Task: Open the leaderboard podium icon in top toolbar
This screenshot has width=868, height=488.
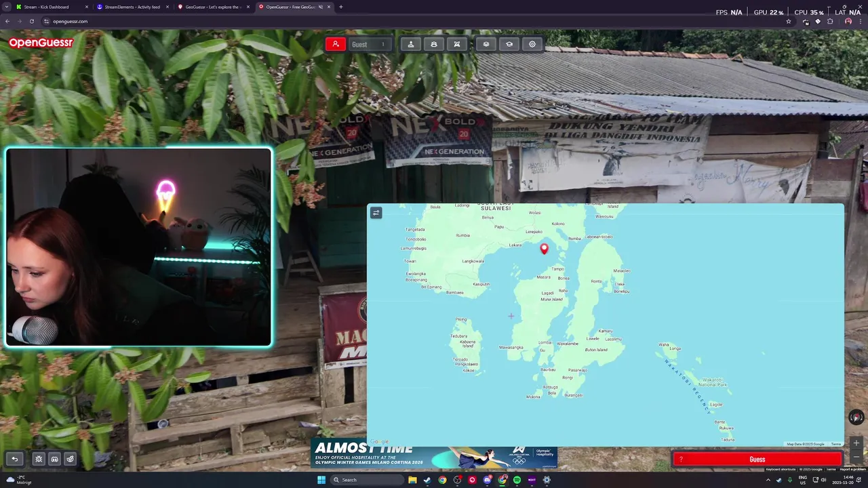Action: pyautogui.click(x=411, y=44)
